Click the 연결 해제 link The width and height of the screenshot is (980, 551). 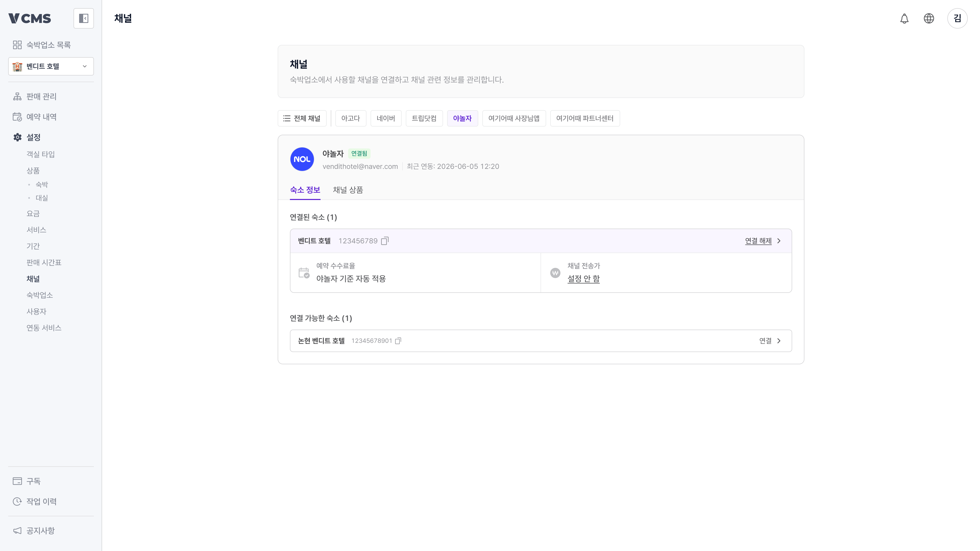point(758,241)
